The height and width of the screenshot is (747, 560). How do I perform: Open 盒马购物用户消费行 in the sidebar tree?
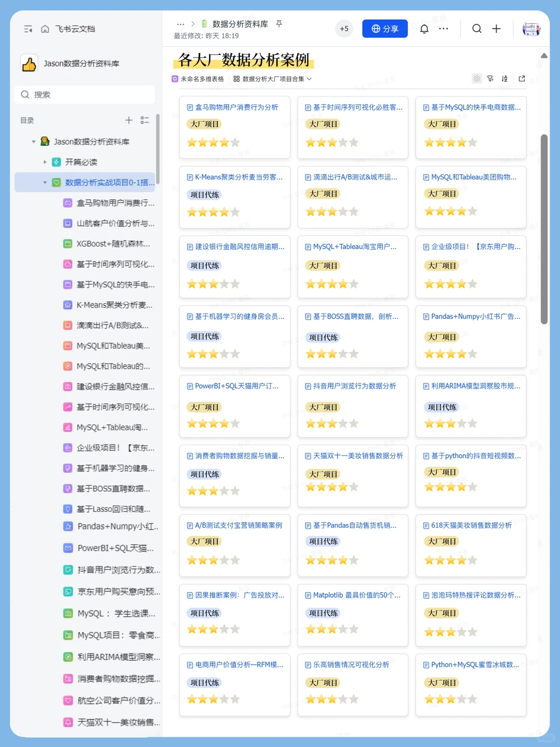coord(109,203)
